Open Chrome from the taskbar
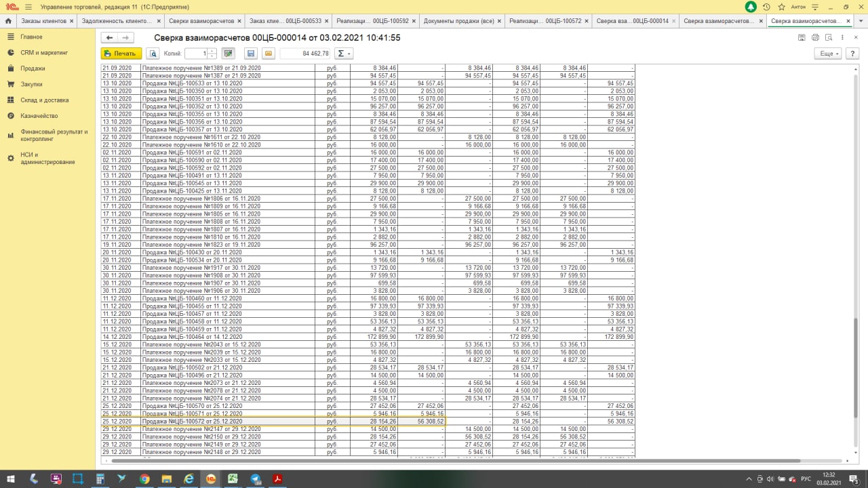Viewport: 868px width, 488px height. [x=144, y=479]
